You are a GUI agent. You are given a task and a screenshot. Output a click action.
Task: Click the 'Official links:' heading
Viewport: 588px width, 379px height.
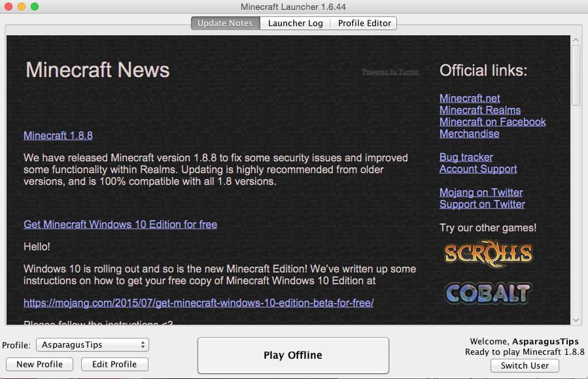pos(483,71)
